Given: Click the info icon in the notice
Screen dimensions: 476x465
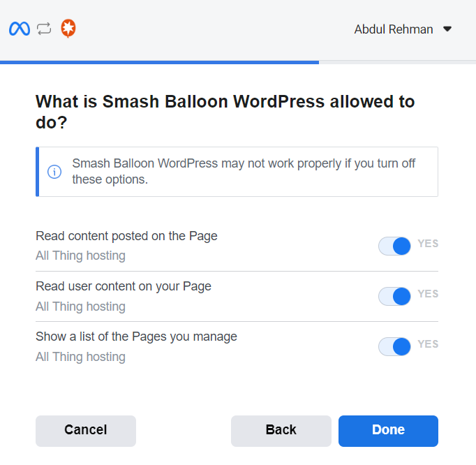Looking at the screenshot, I should click(x=54, y=172).
